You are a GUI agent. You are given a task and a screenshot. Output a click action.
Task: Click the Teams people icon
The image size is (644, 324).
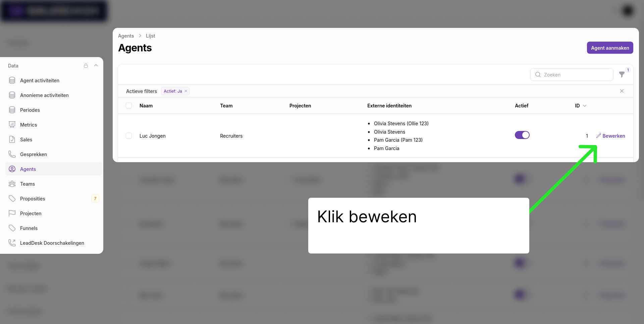click(x=12, y=184)
